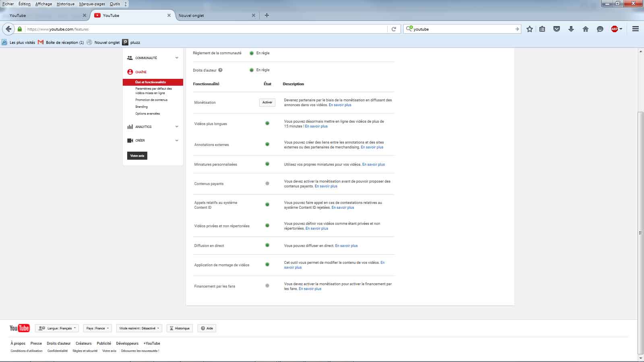Open En savoir plus link for Vidéos plus longues
Image resolution: width=644 pixels, height=362 pixels.
click(316, 126)
